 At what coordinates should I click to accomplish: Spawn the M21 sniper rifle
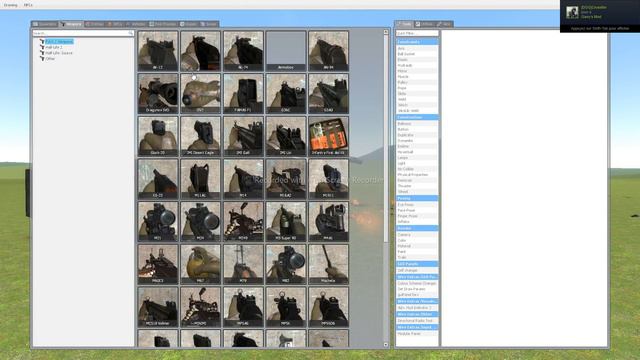158,221
